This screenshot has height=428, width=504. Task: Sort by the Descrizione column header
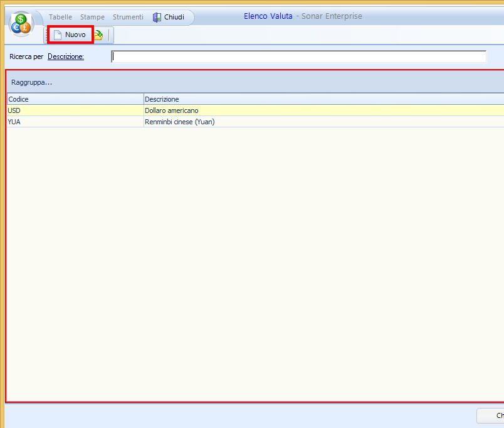[323, 99]
